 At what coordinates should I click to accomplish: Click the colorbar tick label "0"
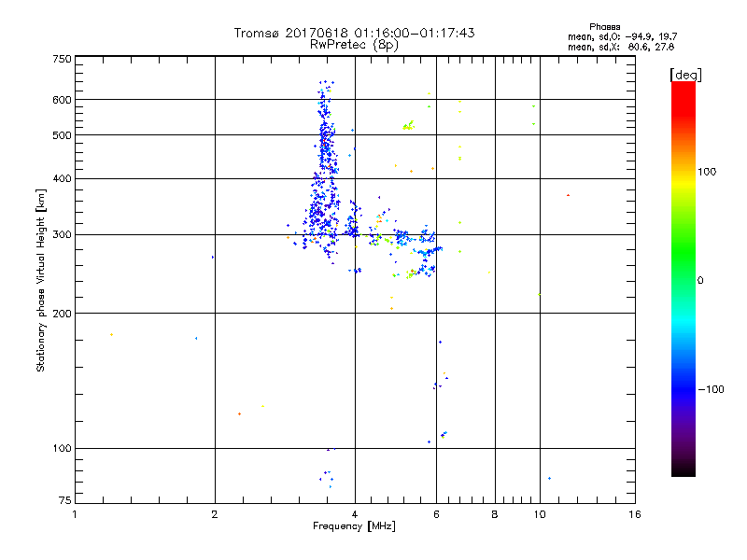point(700,281)
